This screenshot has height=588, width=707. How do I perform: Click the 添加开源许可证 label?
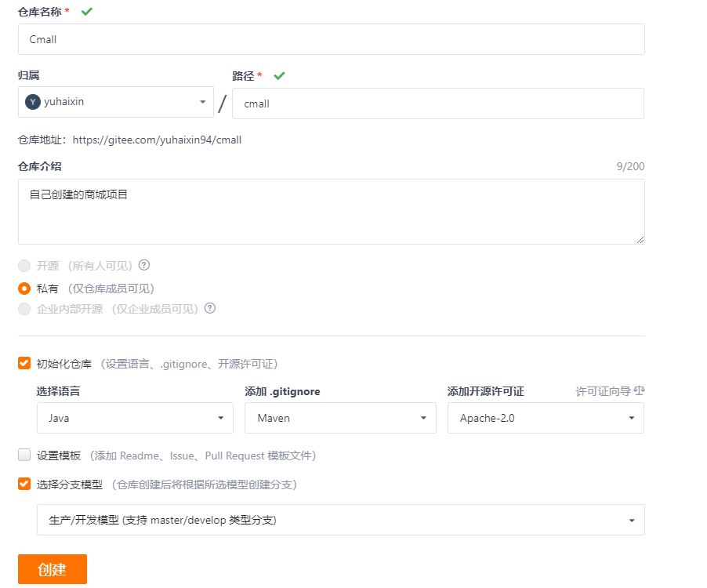486,391
